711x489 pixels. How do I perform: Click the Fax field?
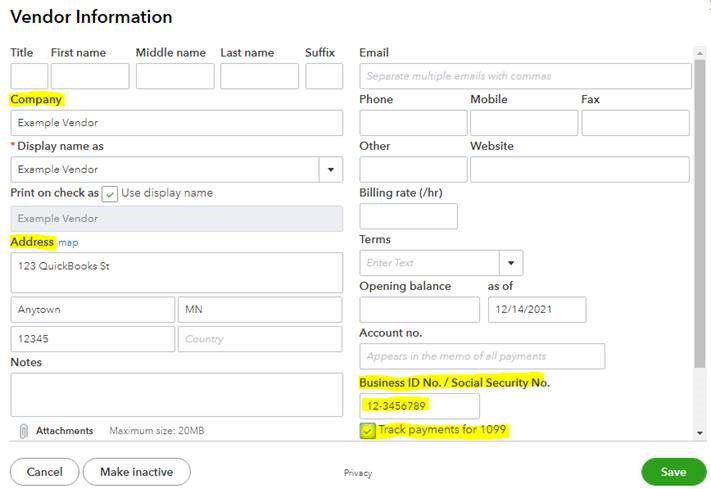(635, 122)
